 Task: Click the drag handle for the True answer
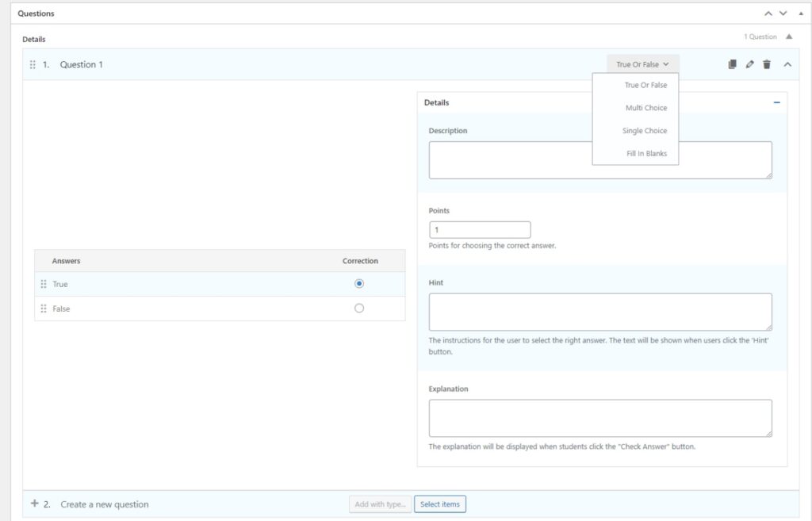point(44,284)
